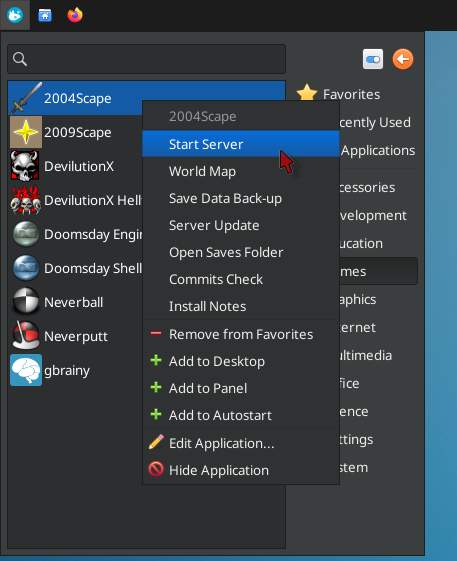Click the 2004Scape sword icon

click(26, 98)
